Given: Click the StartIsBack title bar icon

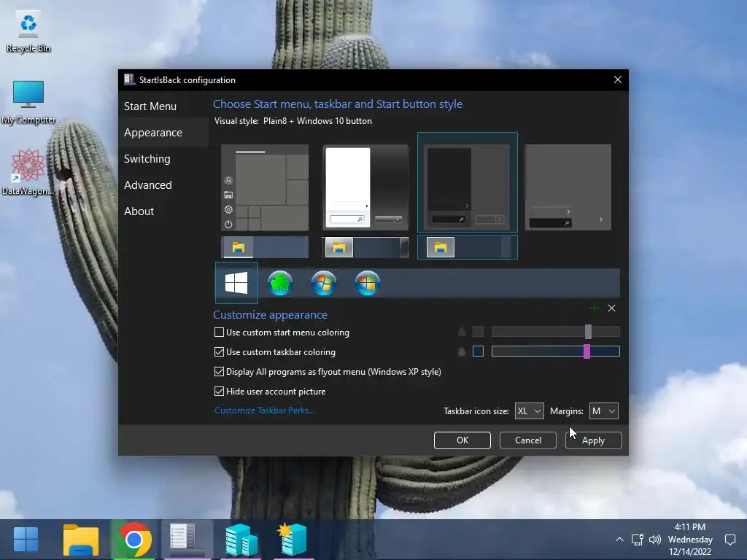Looking at the screenshot, I should point(129,79).
